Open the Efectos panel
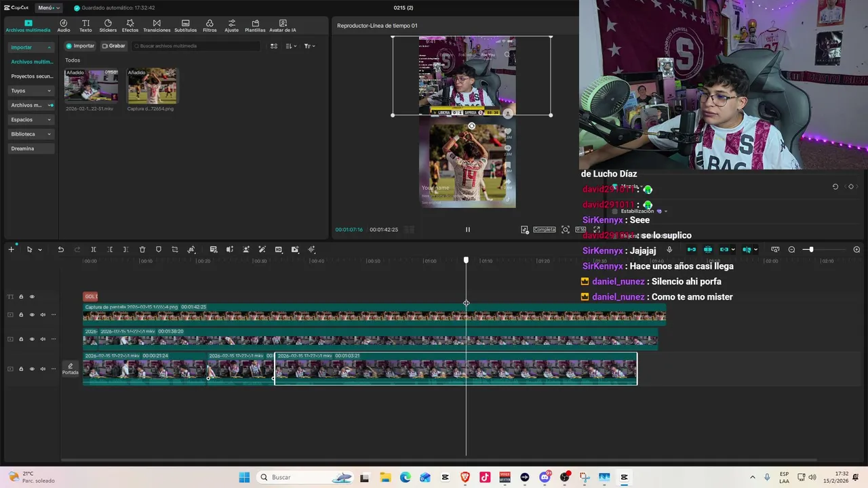The width and height of the screenshot is (868, 488). click(x=130, y=26)
